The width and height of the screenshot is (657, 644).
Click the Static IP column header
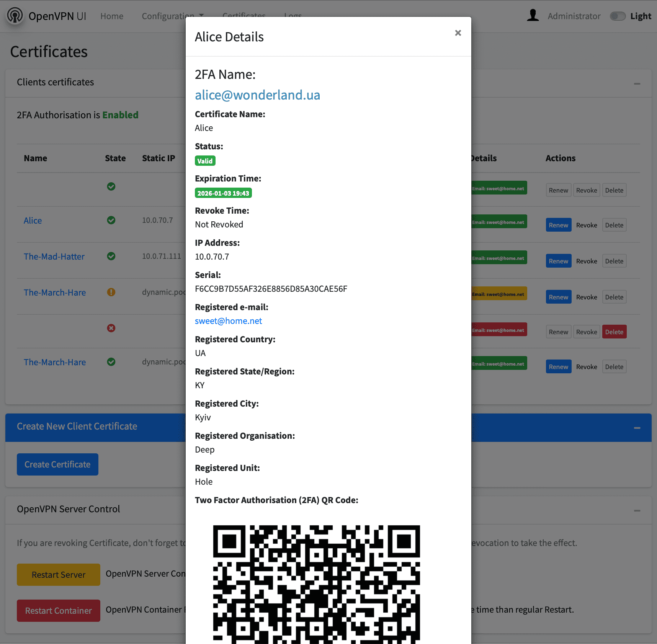click(159, 158)
